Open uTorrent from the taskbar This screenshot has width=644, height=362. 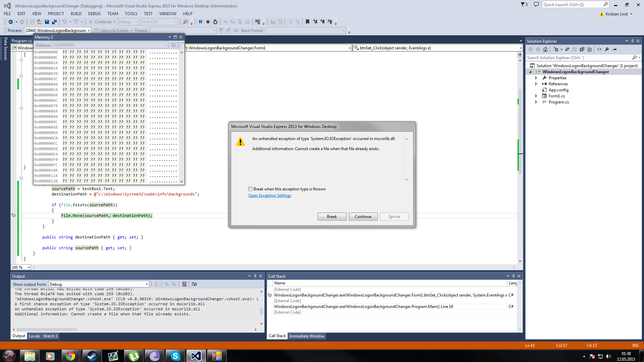pyautogui.click(x=133, y=356)
